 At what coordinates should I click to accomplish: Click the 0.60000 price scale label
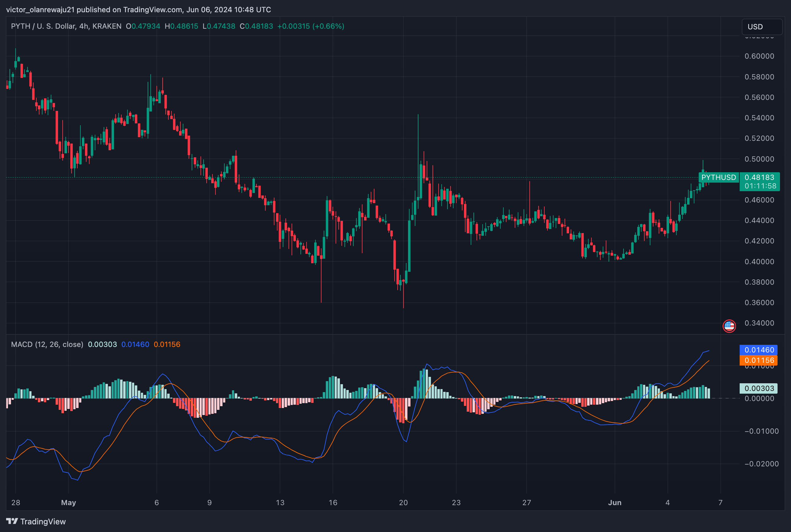click(759, 56)
